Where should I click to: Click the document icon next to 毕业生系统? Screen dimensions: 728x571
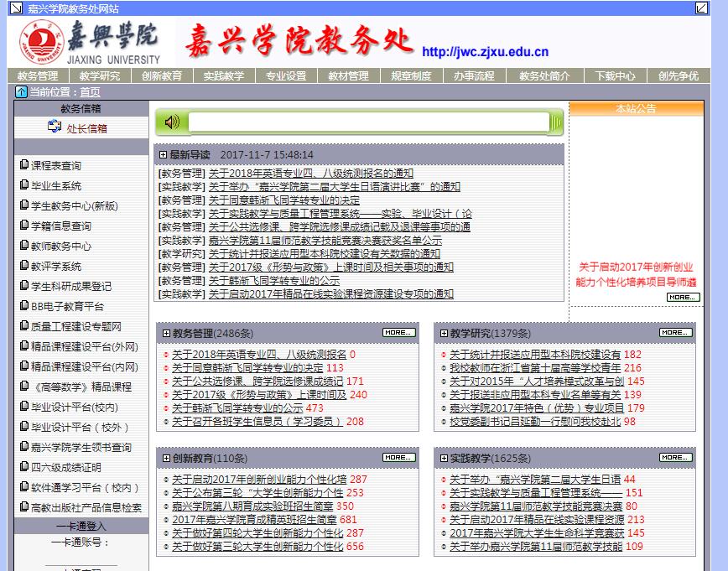click(x=24, y=184)
